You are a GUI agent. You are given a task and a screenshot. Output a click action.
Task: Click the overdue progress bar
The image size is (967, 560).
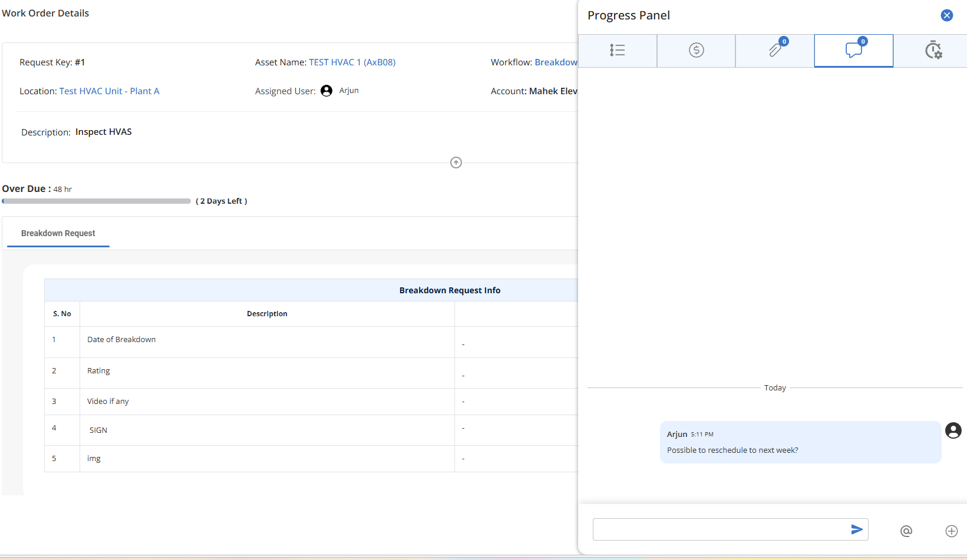coord(96,201)
